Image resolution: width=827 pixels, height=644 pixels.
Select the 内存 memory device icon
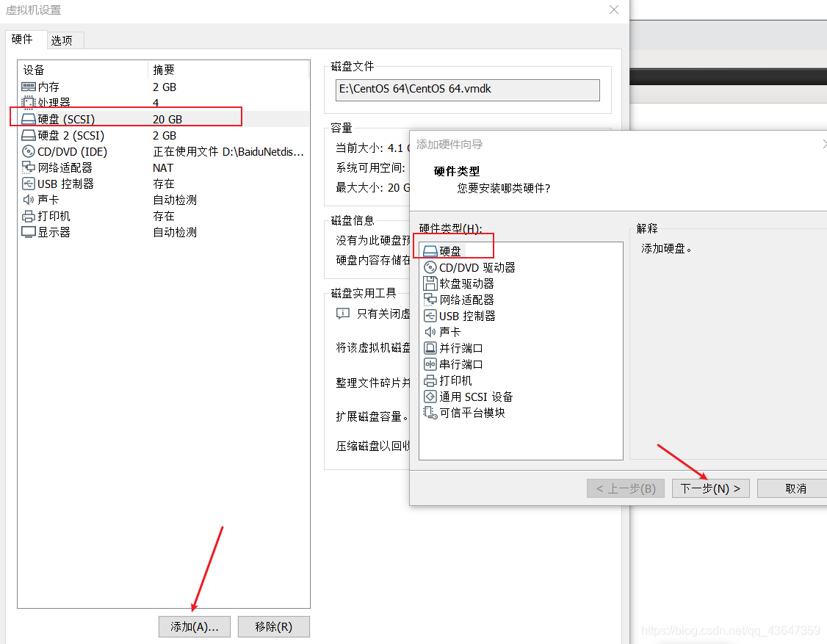29,87
